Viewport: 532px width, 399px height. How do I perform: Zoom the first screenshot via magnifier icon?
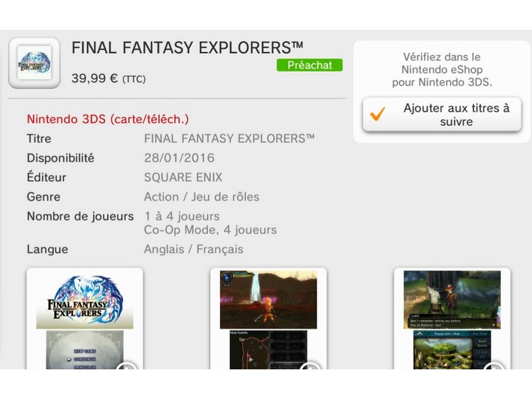[x=127, y=366]
